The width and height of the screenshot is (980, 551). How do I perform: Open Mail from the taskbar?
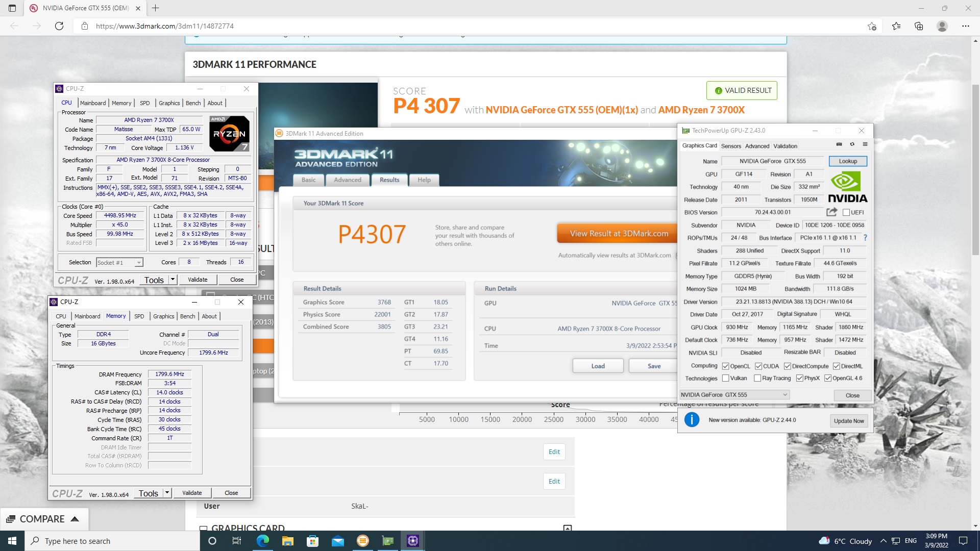(x=337, y=541)
